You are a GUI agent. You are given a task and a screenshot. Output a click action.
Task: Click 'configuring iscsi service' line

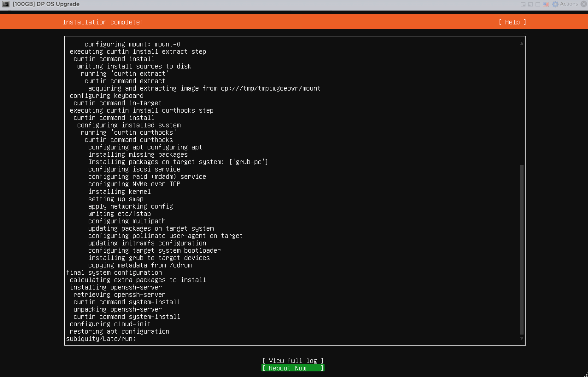[134, 169]
